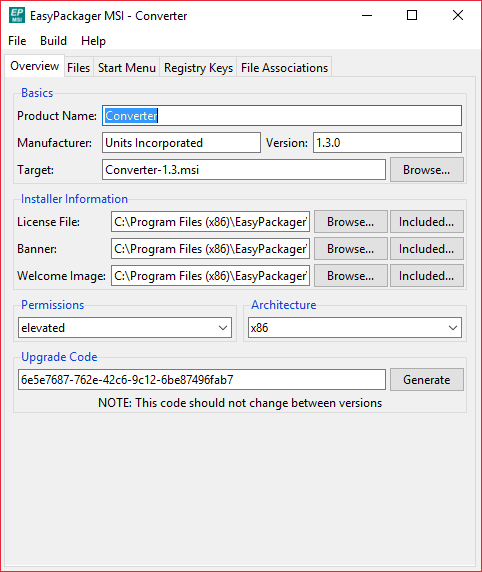Screen dimensions: 482x572
Task: Switch to the File Associations tab
Action: (x=284, y=68)
